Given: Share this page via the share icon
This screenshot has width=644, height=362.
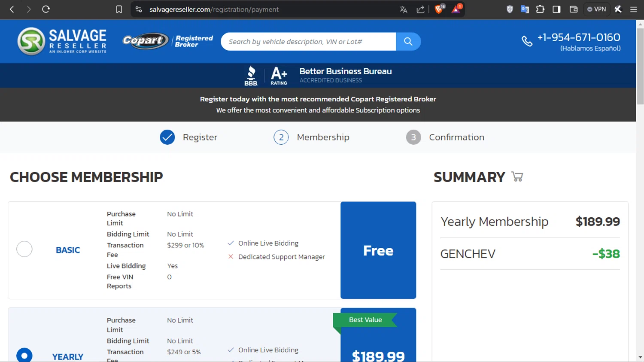Looking at the screenshot, I should (420, 9).
